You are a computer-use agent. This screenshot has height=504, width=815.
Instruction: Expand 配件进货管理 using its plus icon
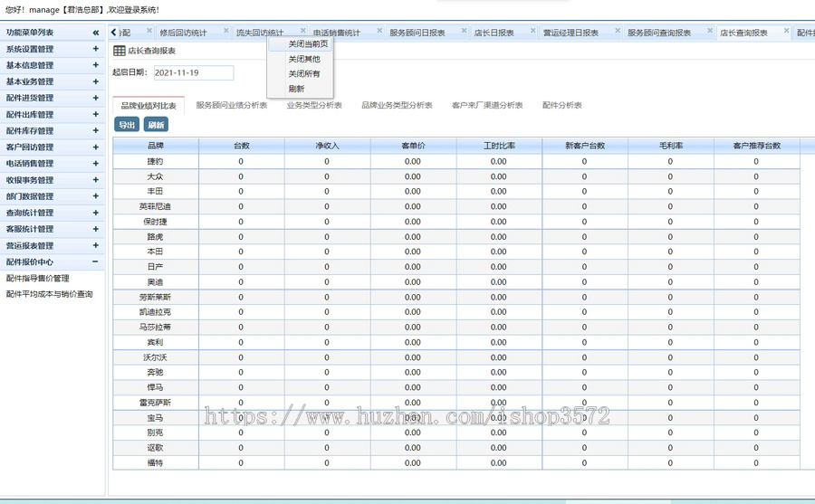[x=96, y=98]
